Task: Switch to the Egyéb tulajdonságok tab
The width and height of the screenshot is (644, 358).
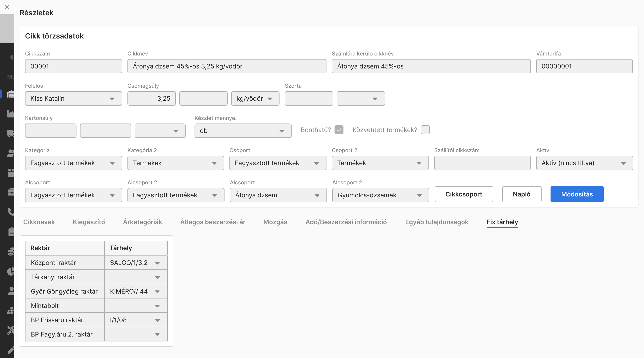Action: point(436,222)
